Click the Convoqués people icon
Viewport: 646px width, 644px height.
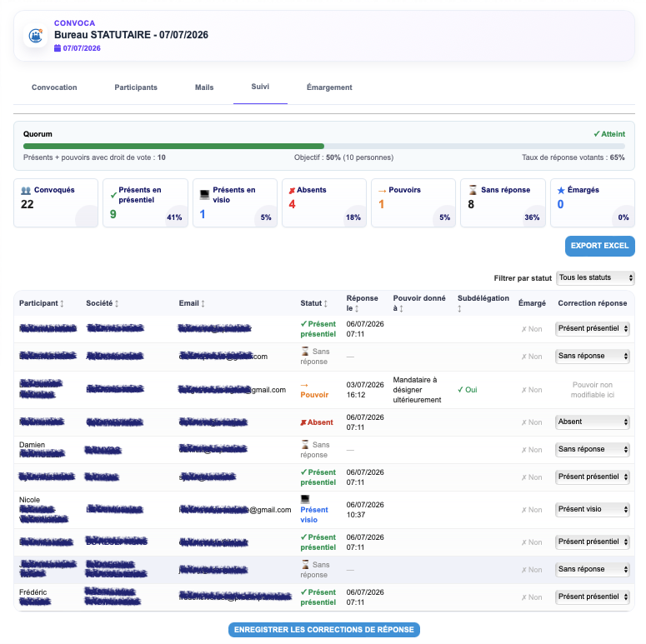(x=26, y=191)
